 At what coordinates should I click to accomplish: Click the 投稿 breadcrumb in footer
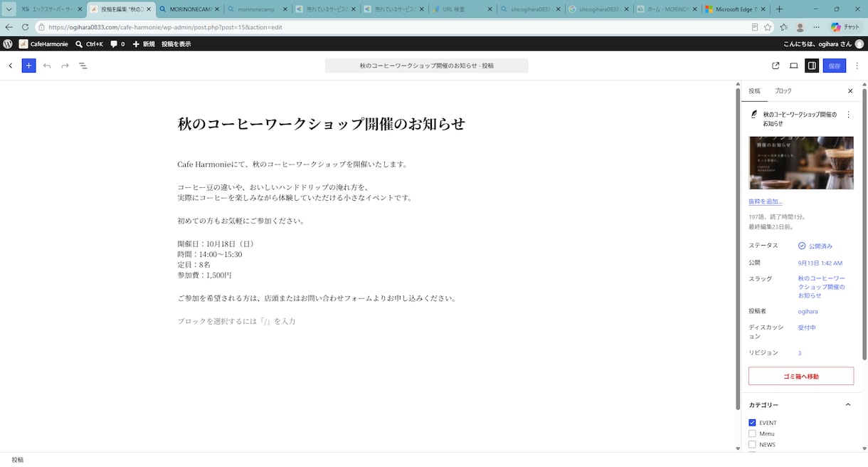pos(17,460)
